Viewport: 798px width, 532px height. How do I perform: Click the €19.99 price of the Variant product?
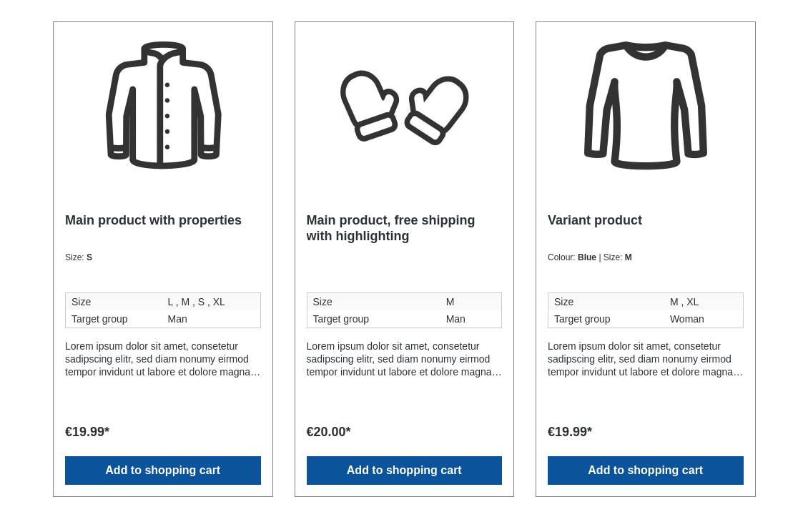(570, 432)
